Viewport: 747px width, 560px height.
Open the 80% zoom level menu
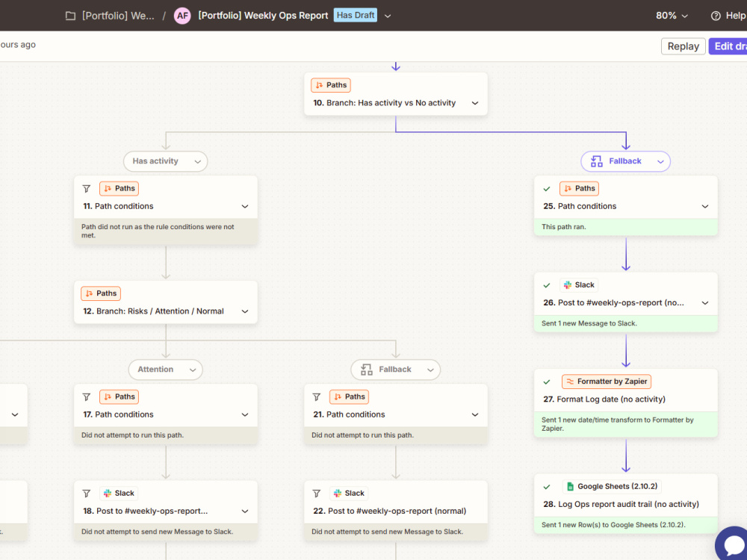point(672,16)
